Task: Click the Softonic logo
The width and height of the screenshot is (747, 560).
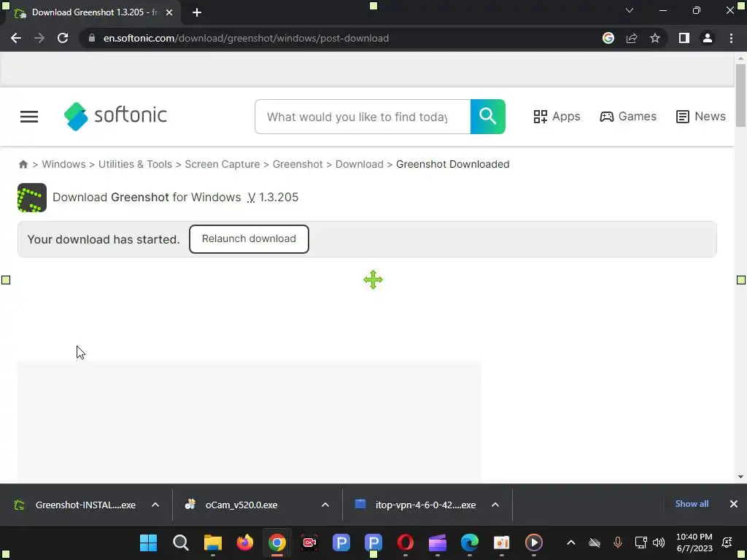Action: 115,116
